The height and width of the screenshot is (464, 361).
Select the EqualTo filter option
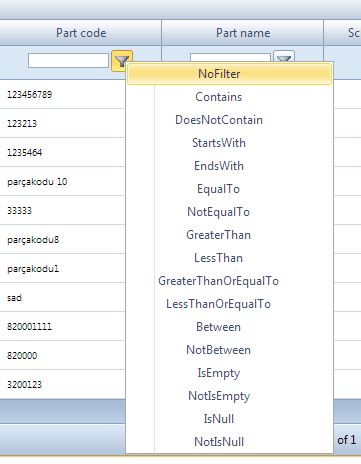coord(230,189)
